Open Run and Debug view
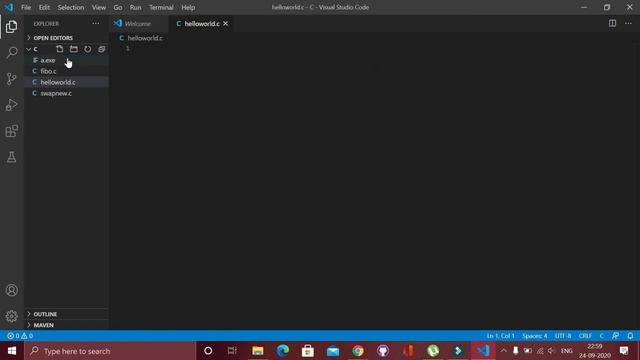This screenshot has height=360, width=640. [11, 105]
